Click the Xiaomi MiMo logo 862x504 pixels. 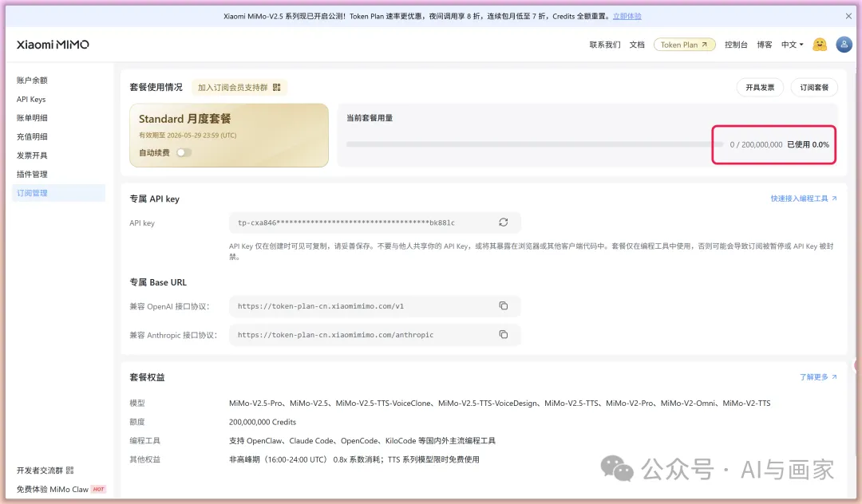[53, 45]
